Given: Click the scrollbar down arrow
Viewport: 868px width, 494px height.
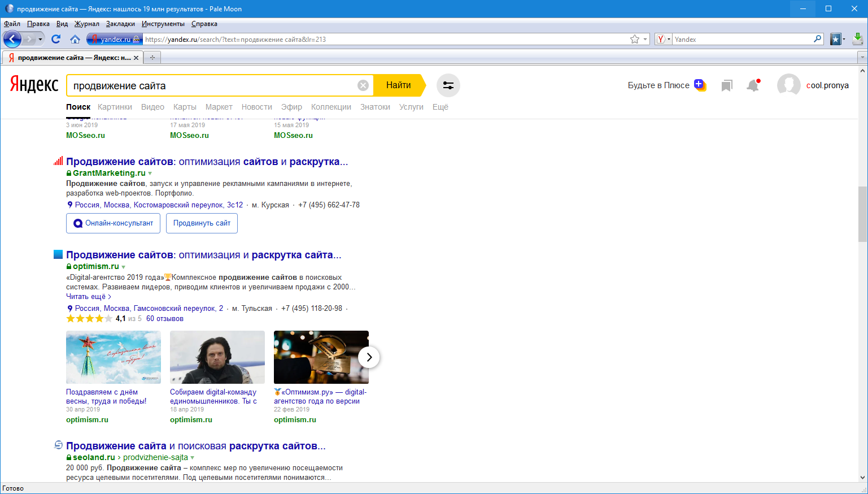Looking at the screenshot, I should click(862, 478).
